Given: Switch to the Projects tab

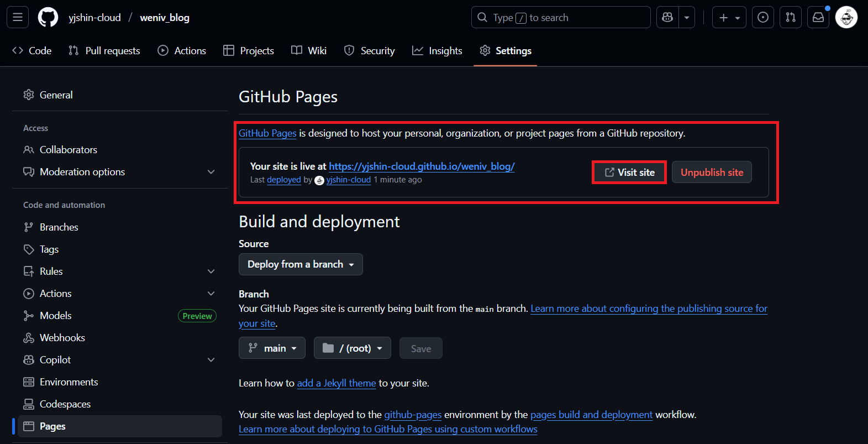Looking at the screenshot, I should click(x=249, y=50).
